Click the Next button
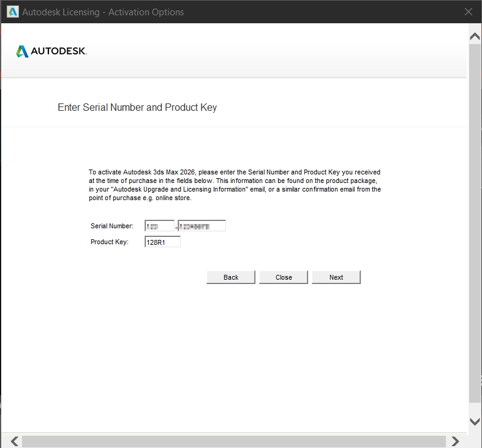 336,277
